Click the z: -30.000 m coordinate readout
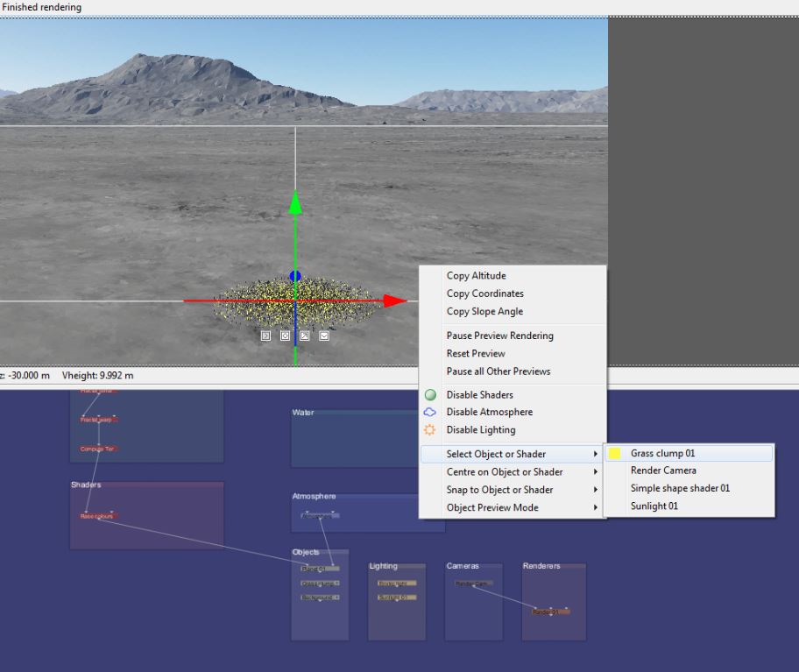 tap(25, 376)
